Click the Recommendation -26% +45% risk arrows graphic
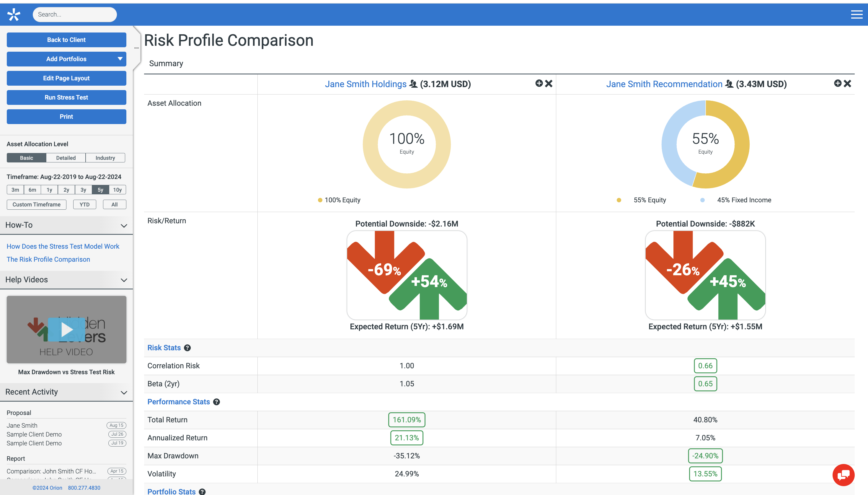The image size is (868, 495). [x=706, y=275]
